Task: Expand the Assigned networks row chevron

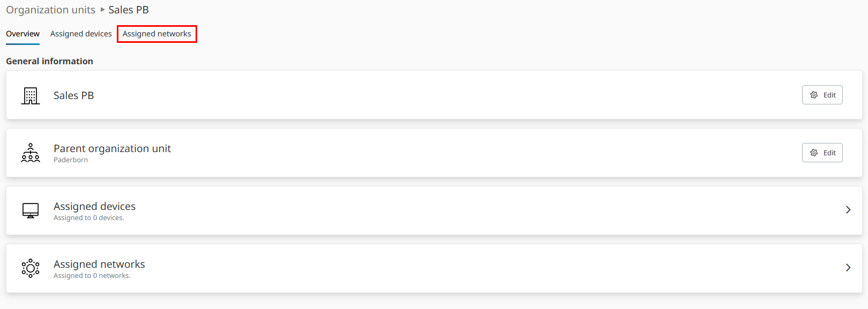Action: (x=848, y=268)
